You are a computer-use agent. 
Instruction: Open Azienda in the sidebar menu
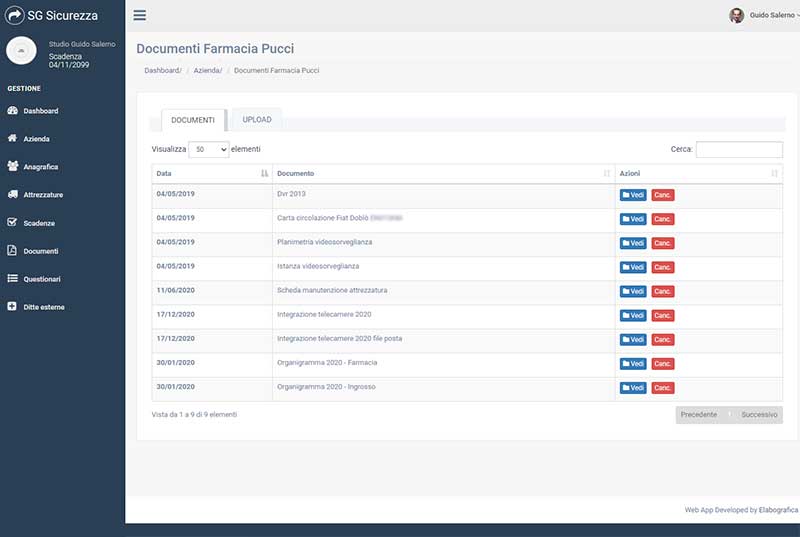(x=36, y=139)
